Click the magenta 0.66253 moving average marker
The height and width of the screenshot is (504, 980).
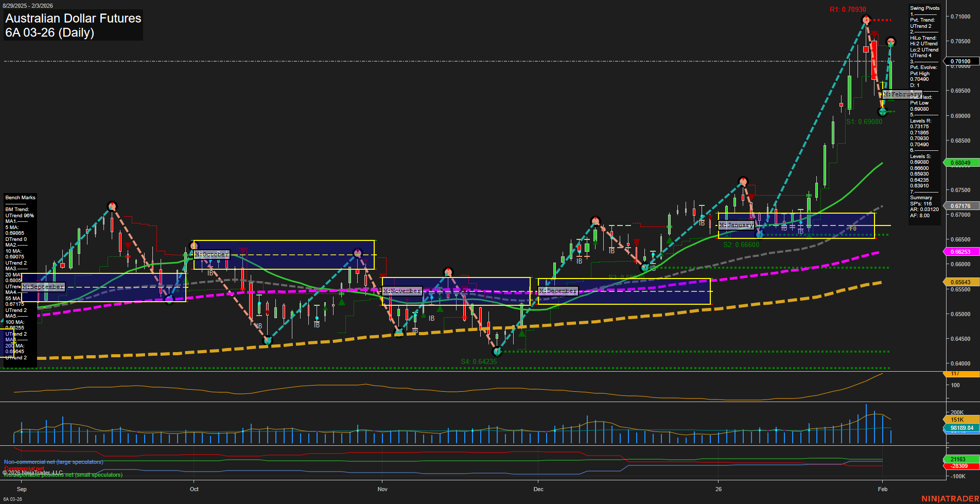tap(960, 251)
